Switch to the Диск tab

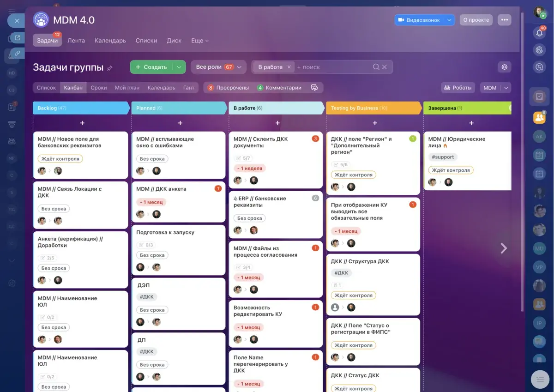click(174, 41)
